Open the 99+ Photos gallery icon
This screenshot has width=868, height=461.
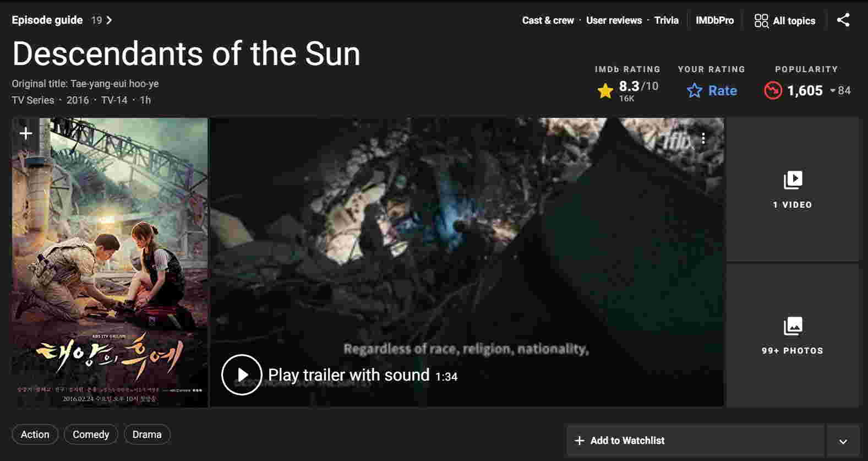pos(793,326)
